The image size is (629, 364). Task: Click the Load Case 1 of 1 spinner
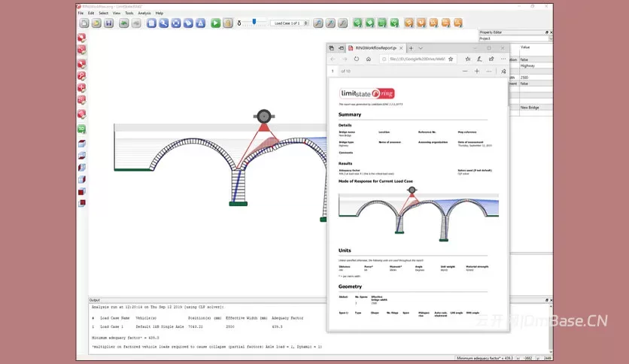pyautogui.click(x=289, y=23)
